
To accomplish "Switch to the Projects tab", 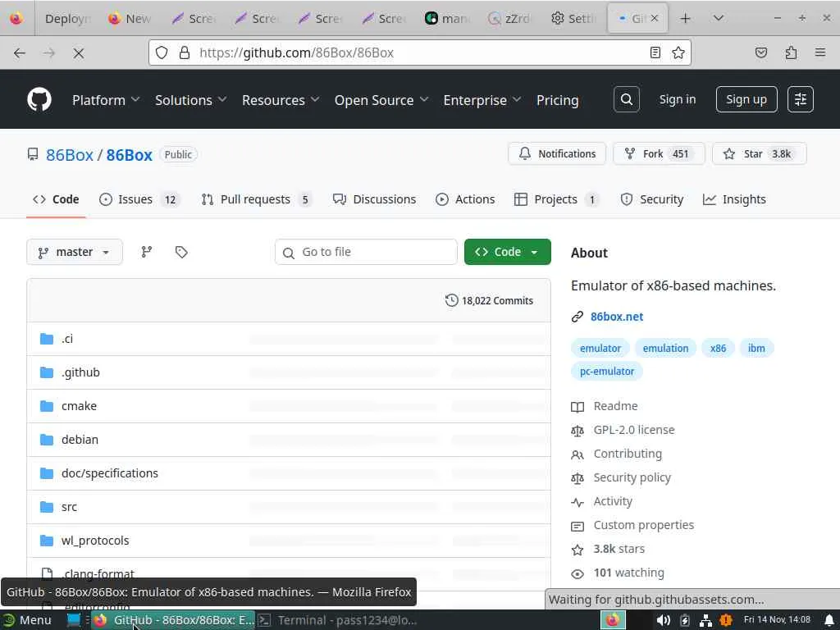I will [556, 199].
